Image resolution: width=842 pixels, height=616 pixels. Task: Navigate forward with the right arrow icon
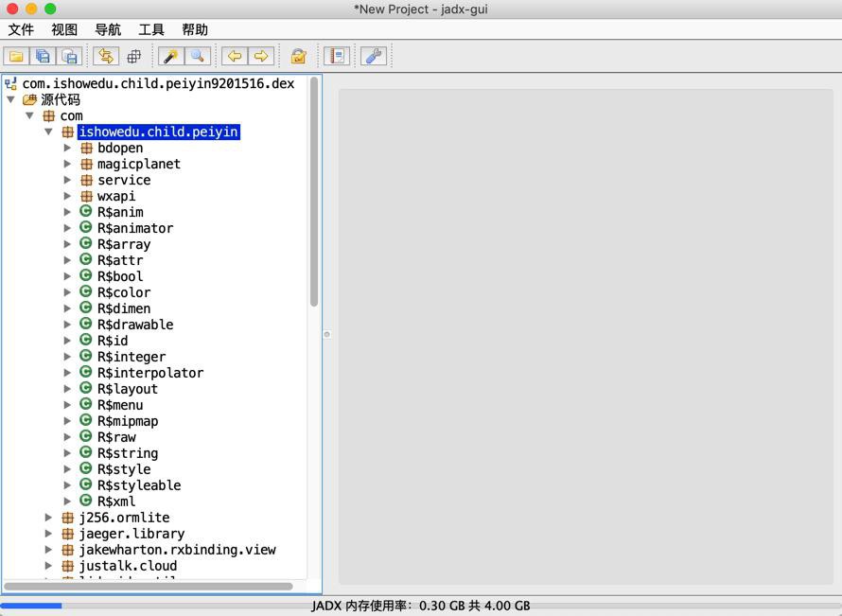(261, 56)
